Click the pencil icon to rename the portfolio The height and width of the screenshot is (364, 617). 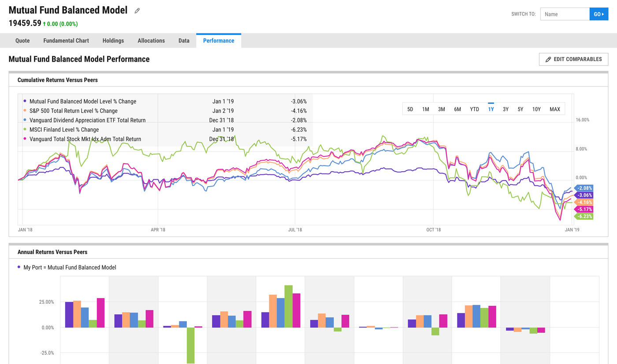[137, 10]
